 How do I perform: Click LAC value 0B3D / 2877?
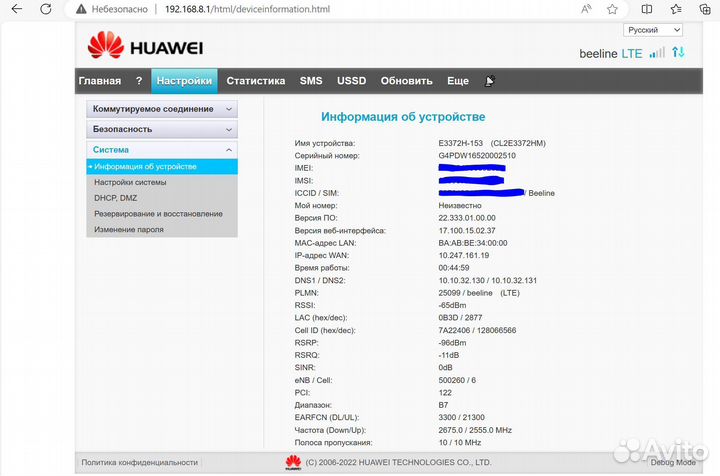coord(460,318)
